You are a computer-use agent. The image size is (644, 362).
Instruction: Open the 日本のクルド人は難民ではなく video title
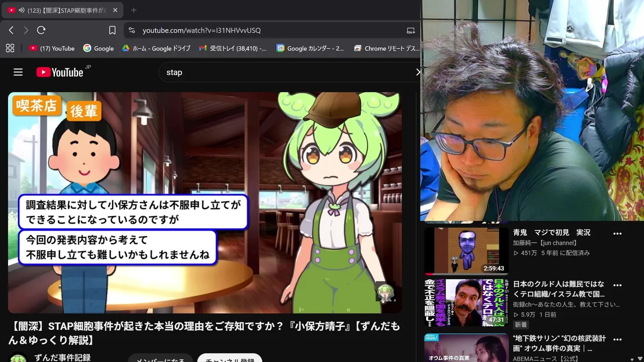(558, 289)
